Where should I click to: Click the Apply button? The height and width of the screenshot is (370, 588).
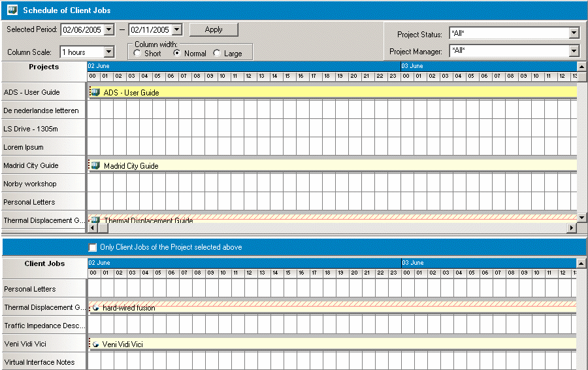(214, 29)
